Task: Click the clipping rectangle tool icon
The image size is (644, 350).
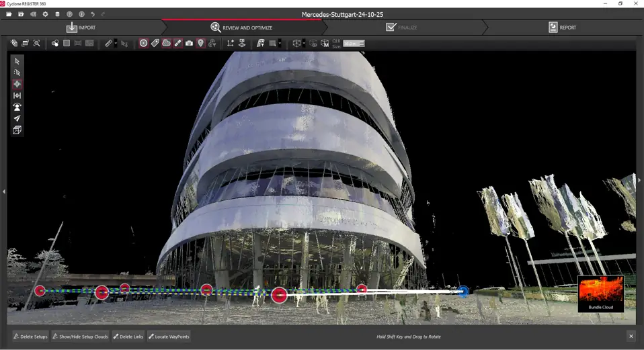Action: [272, 43]
